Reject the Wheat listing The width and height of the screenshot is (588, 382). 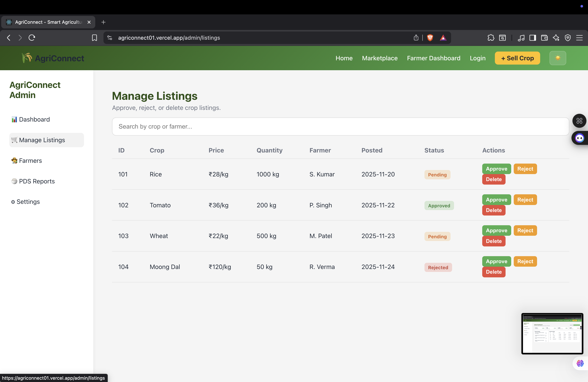point(525,230)
